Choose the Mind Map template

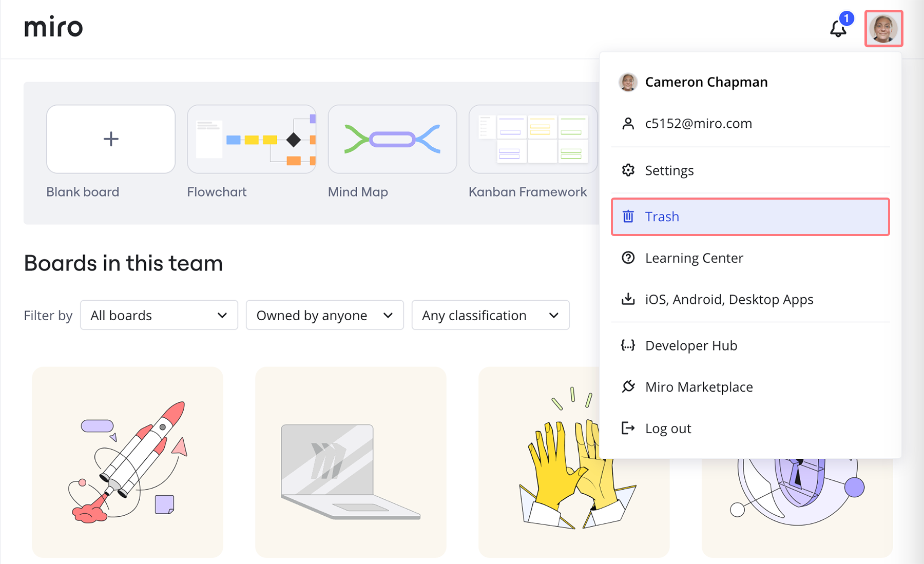point(393,139)
